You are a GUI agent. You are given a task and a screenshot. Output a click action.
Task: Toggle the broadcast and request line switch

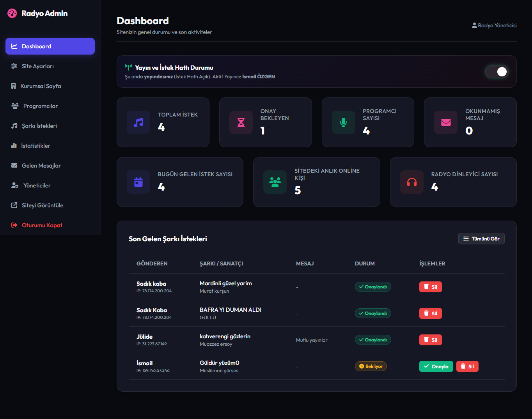tap(497, 72)
